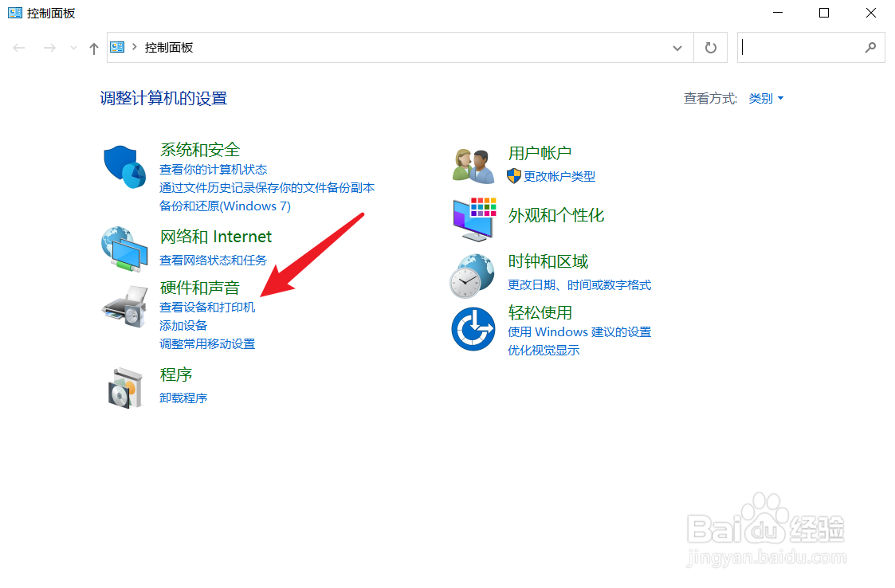Screen dimensions: 895x588
Task: Open the 类别 view-by dropdown
Action: [x=766, y=98]
